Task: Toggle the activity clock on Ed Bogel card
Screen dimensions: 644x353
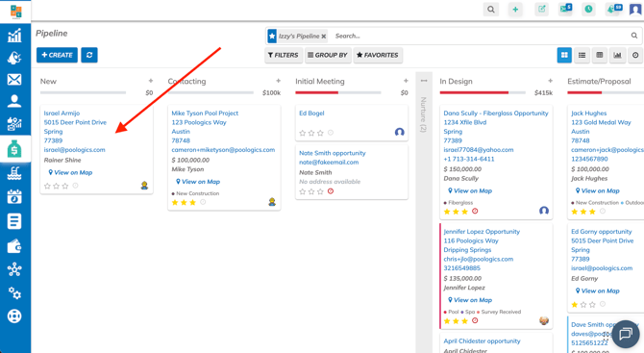Action: pos(331,133)
